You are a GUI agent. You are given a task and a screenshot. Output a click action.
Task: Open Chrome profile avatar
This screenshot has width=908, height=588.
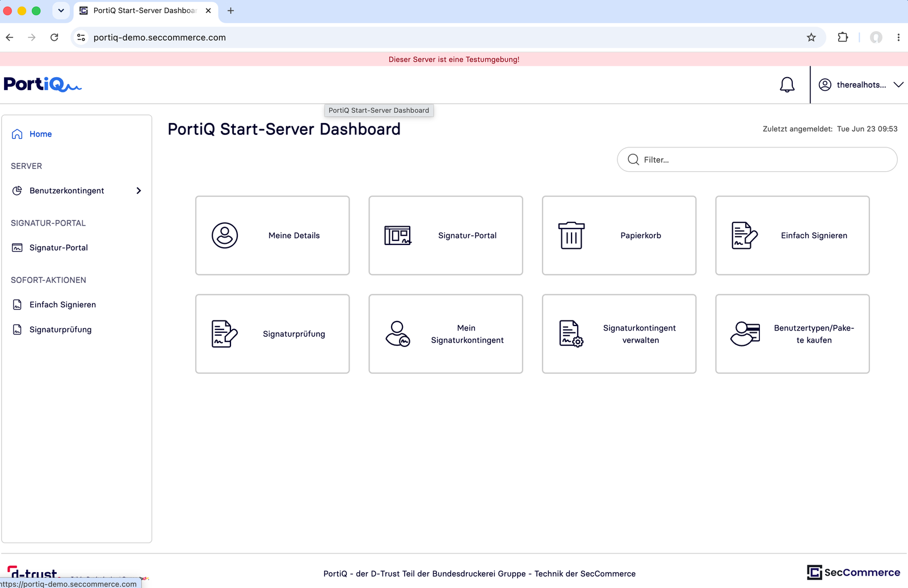876,37
